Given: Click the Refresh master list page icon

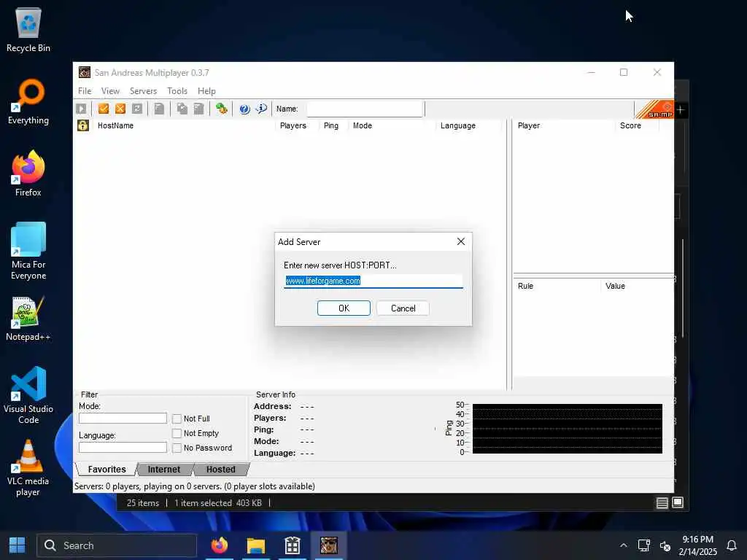Looking at the screenshot, I should coord(159,109).
